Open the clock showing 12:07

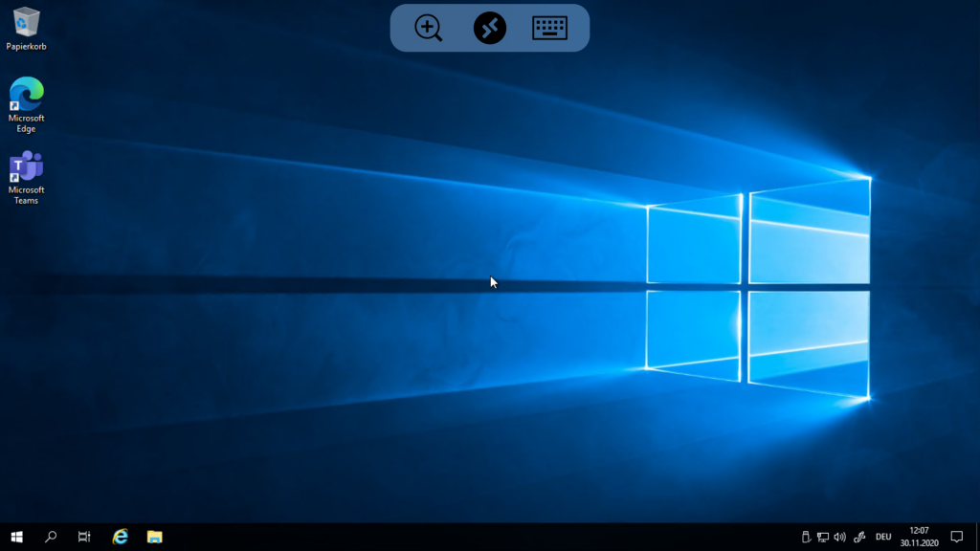tap(919, 537)
